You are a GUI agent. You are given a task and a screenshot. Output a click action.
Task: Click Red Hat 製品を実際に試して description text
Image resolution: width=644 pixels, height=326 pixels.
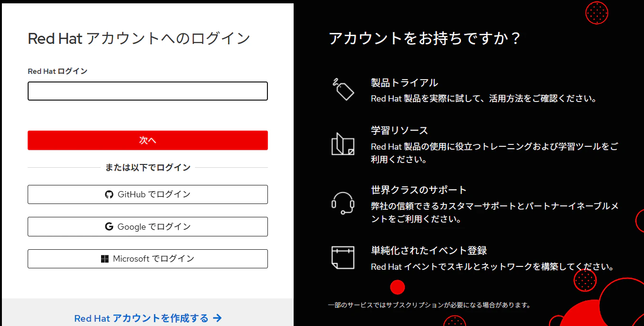[484, 99]
